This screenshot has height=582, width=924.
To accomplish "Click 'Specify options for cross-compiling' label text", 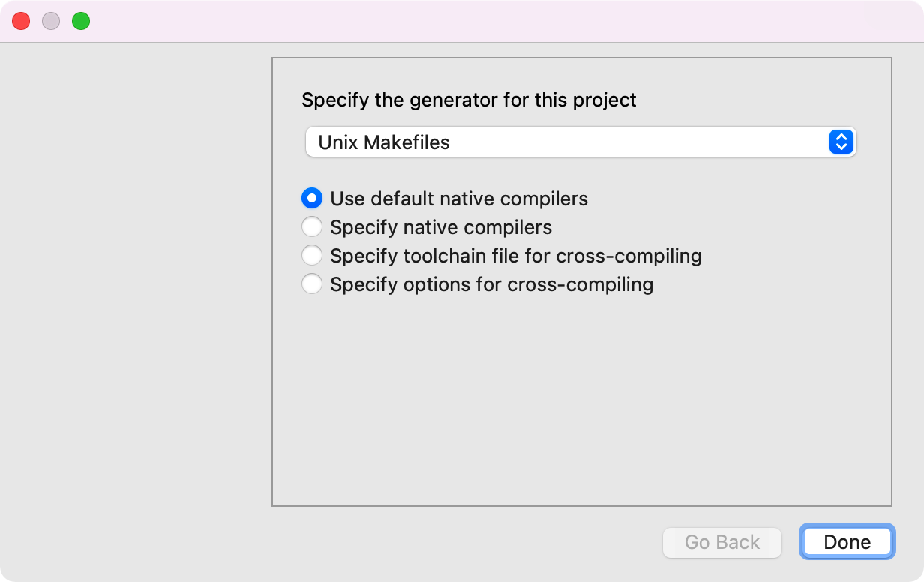I will pyautogui.click(x=492, y=284).
